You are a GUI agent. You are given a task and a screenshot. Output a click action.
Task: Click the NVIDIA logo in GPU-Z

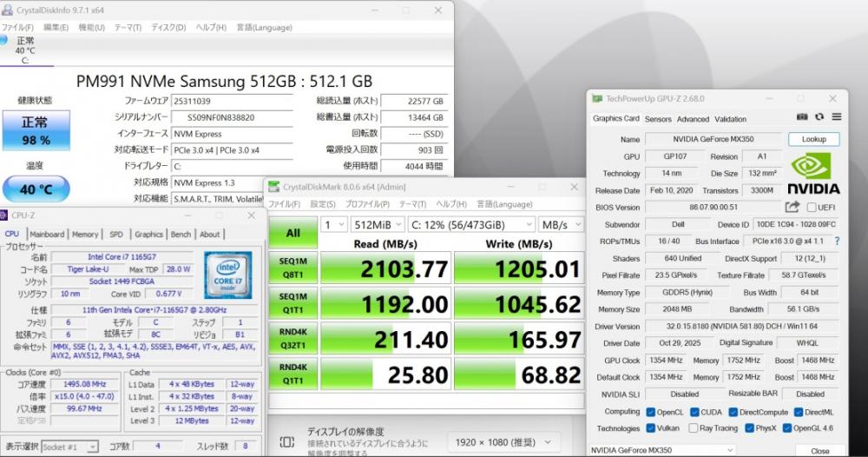813,174
